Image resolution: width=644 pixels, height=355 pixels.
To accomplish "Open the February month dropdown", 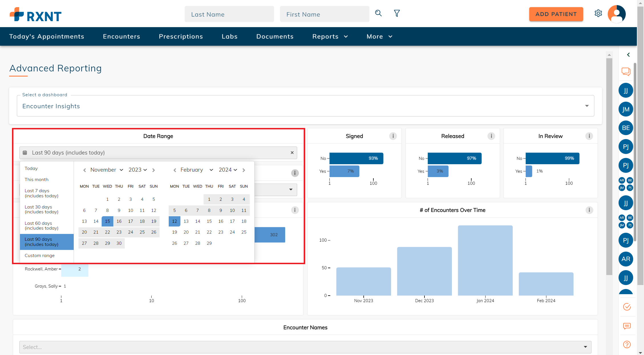I will pos(197,170).
